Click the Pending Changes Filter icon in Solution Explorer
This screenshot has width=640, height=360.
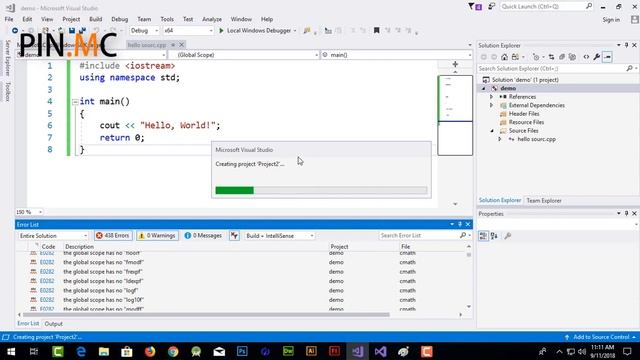pos(536,57)
